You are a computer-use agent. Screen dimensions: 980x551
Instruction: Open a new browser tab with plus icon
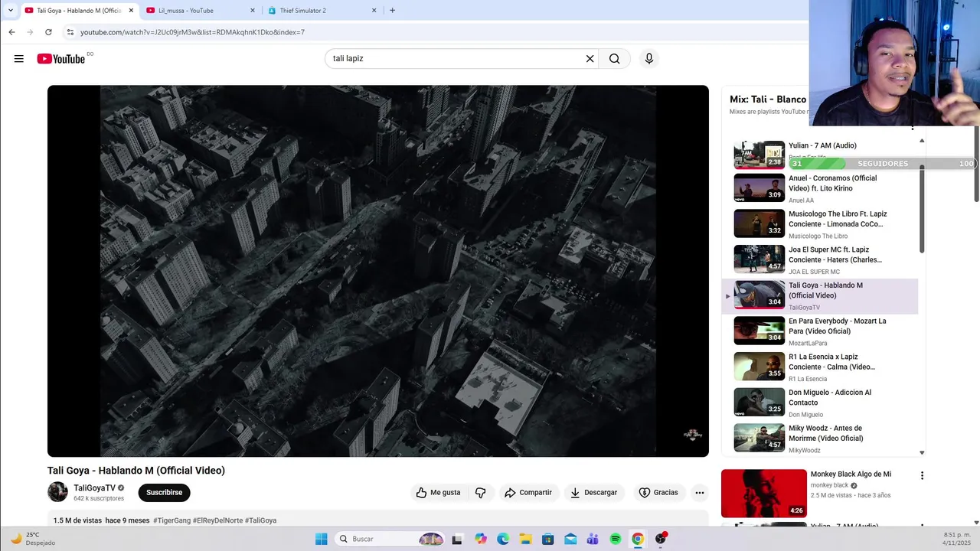coord(392,10)
